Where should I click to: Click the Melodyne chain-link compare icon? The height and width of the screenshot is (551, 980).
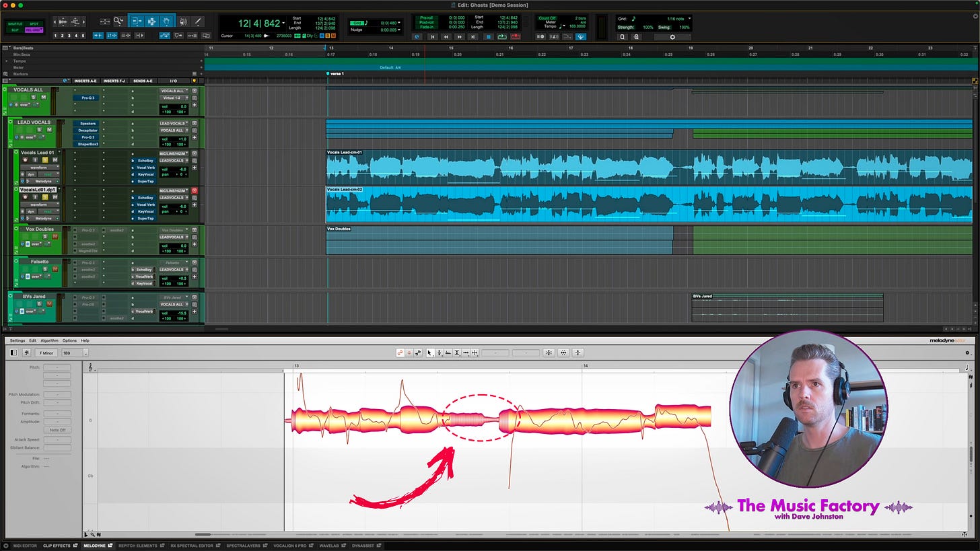(x=400, y=353)
